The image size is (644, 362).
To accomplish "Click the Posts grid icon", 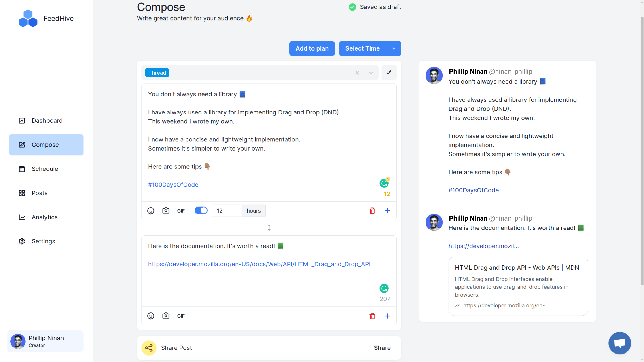I will tap(22, 193).
